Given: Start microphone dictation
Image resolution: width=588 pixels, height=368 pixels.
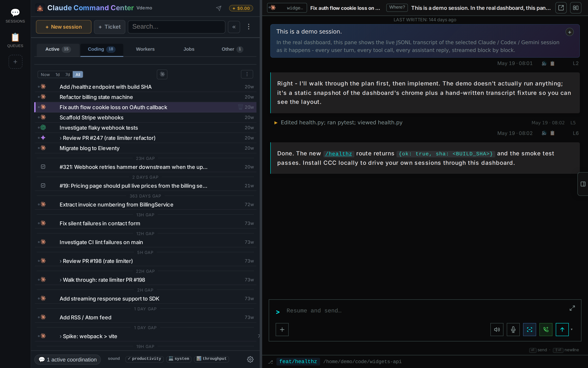Looking at the screenshot, I should click(513, 330).
